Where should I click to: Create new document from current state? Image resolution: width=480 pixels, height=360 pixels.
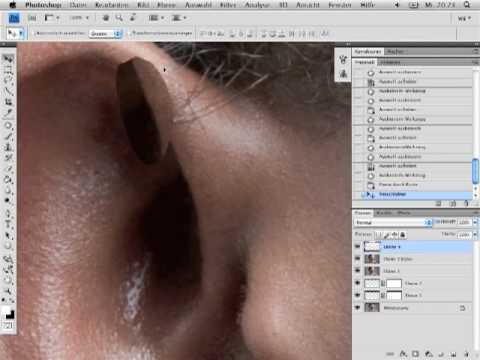[439, 203]
